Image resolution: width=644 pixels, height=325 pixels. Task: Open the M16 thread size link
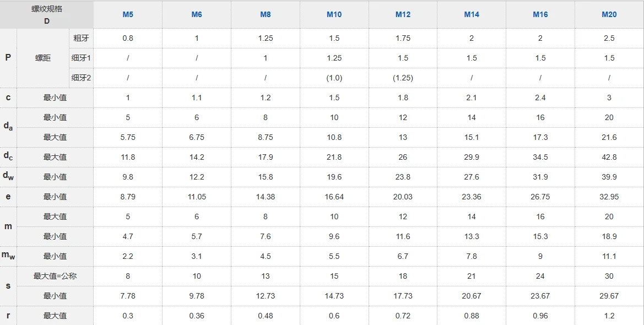click(540, 14)
